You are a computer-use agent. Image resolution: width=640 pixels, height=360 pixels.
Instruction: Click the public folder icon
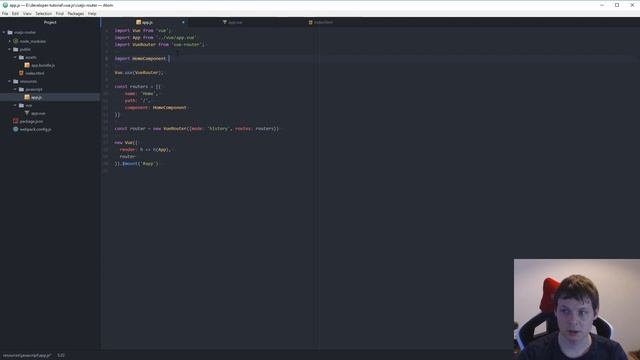16,49
